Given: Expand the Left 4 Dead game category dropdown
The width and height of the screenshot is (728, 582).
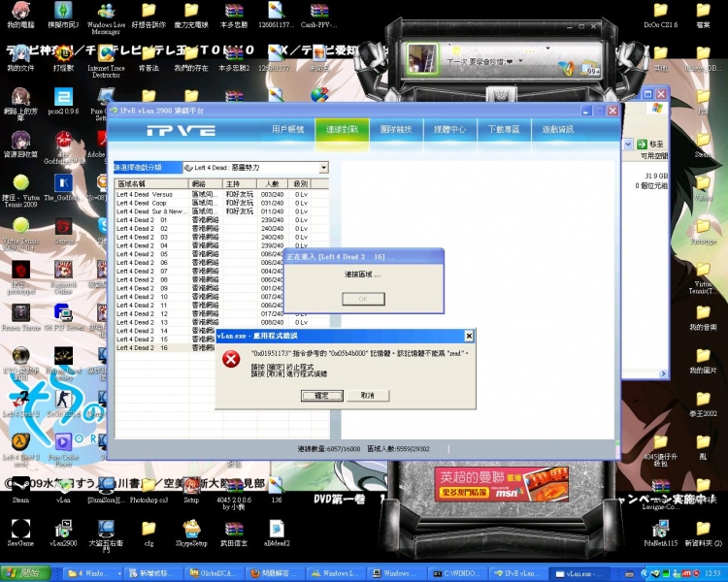Looking at the screenshot, I should [x=323, y=168].
